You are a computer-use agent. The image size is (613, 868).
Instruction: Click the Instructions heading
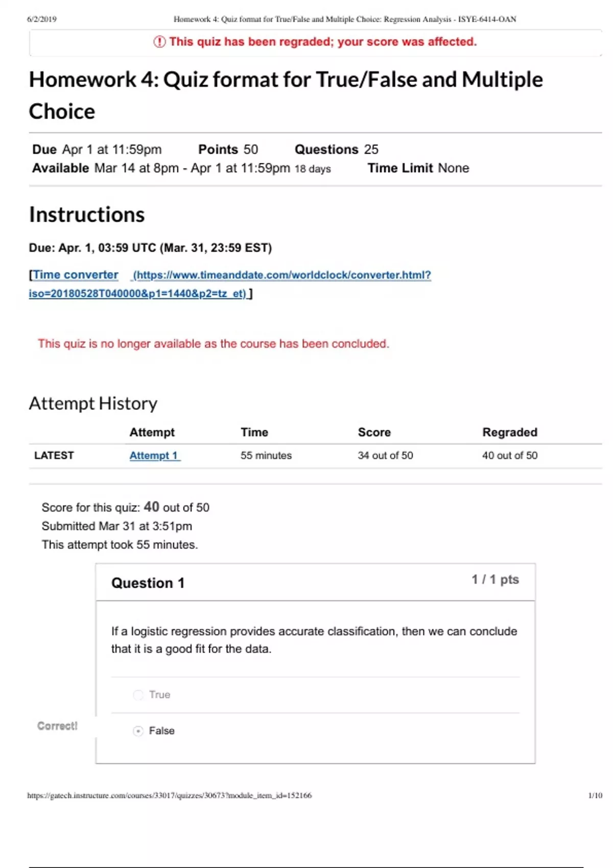click(87, 214)
